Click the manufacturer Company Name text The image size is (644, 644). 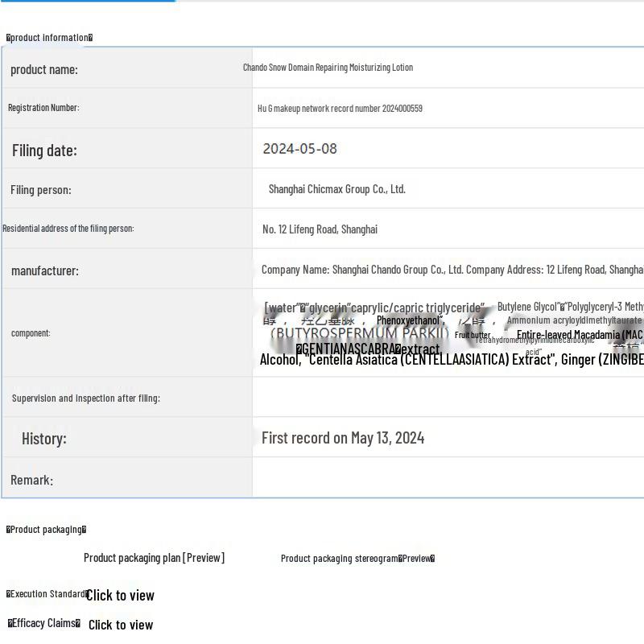click(451, 270)
